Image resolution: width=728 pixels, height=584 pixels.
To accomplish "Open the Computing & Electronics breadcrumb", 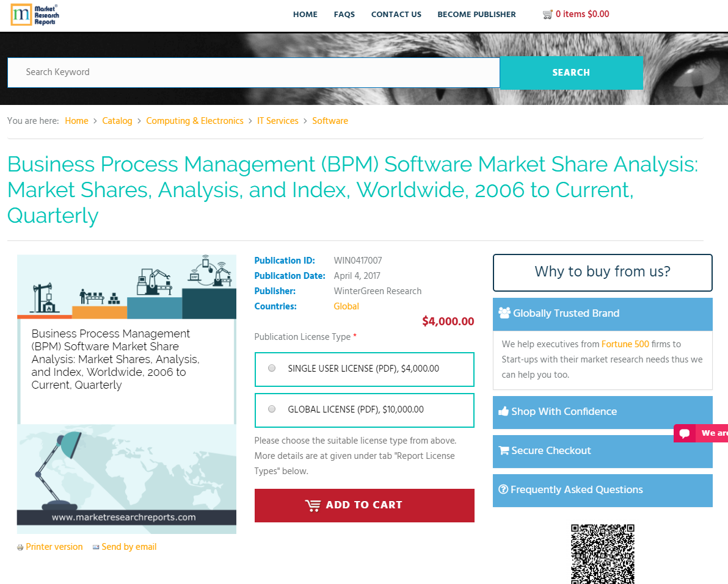I will [195, 121].
